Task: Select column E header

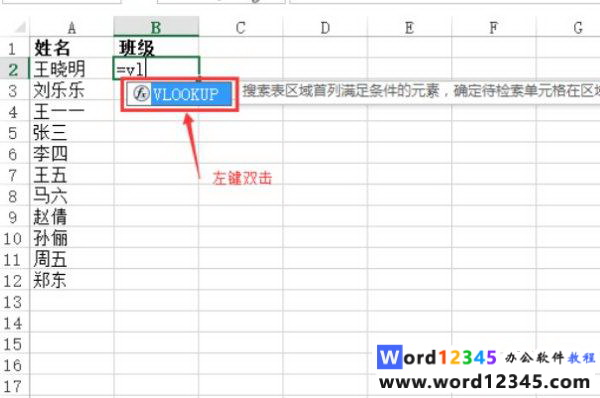Action: coord(409,28)
